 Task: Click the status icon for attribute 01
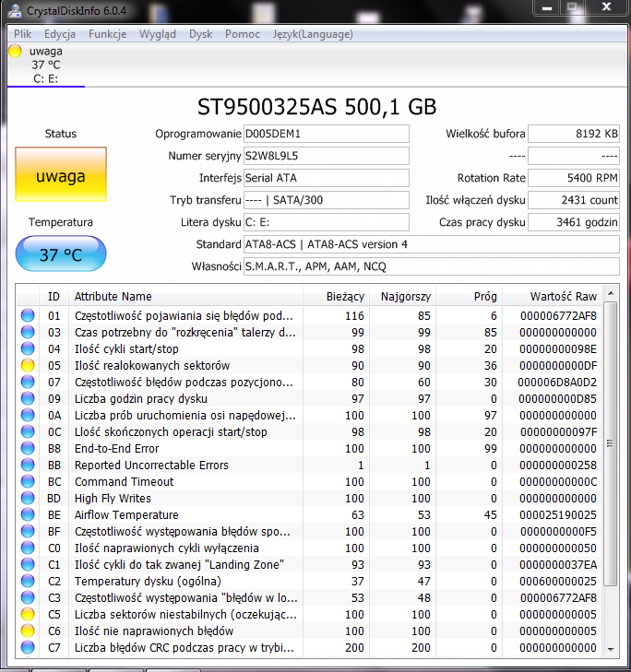[x=28, y=315]
